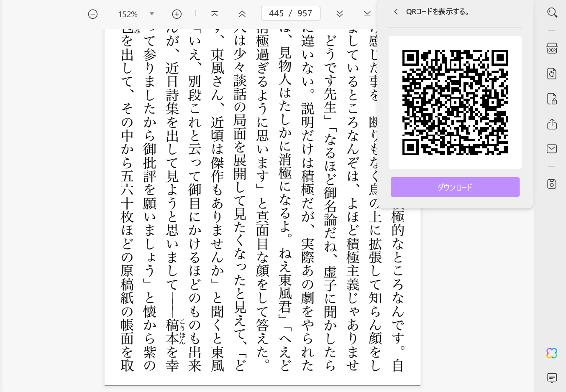Viewport: 566px width, 392px height.
Task: Open the search tool in the sidebar
Action: point(552,13)
